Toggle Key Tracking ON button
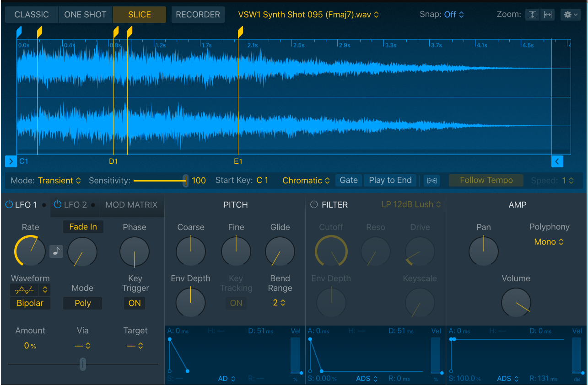The height and width of the screenshot is (385, 588). [236, 303]
